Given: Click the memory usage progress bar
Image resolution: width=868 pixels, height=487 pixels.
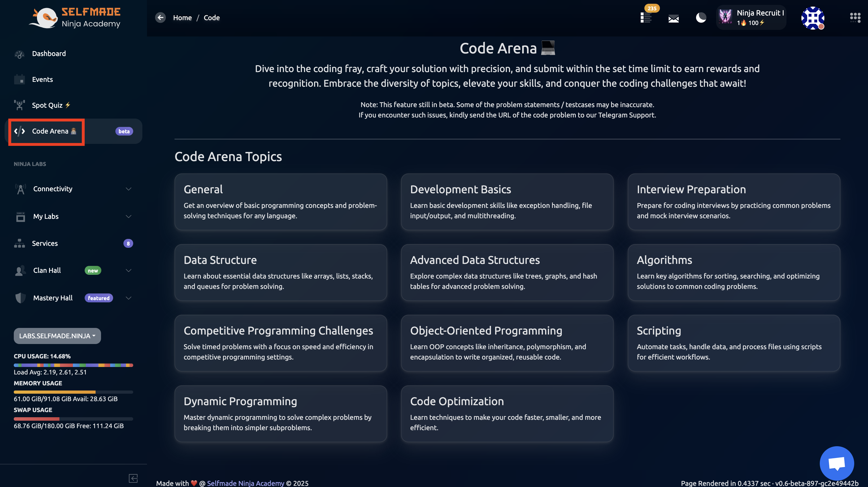Looking at the screenshot, I should (73, 392).
